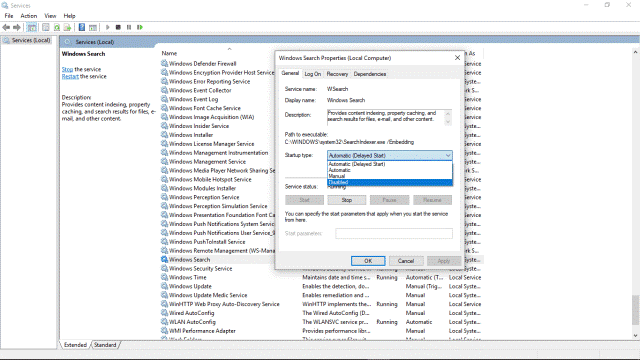
Task: Click the Export List toolbar icon
Action: pyautogui.click(x=67, y=27)
